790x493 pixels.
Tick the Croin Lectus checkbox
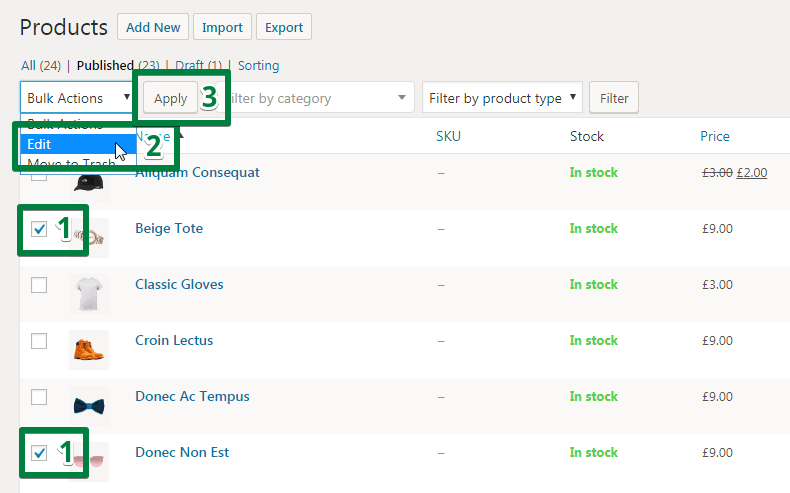(x=39, y=341)
